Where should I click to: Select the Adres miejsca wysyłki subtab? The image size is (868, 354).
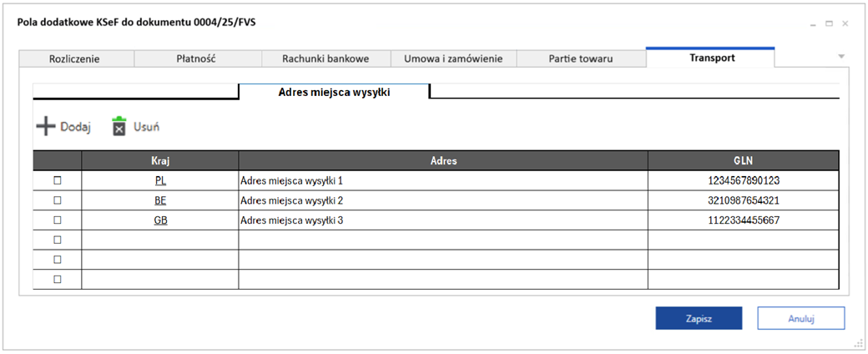click(334, 92)
